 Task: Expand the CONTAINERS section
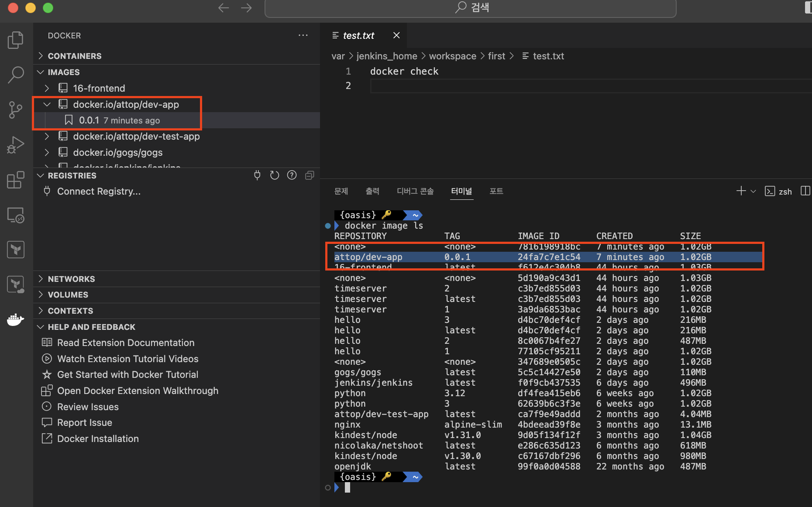(x=176, y=56)
